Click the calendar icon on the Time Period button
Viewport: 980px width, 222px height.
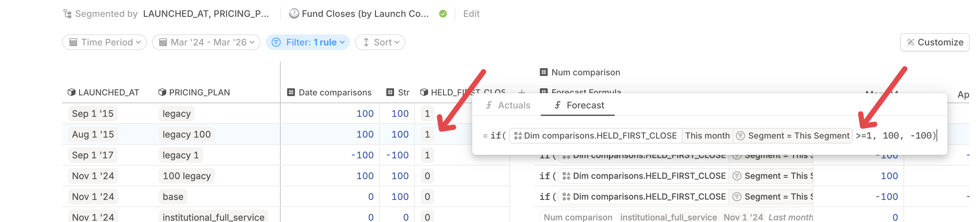pos(74,42)
